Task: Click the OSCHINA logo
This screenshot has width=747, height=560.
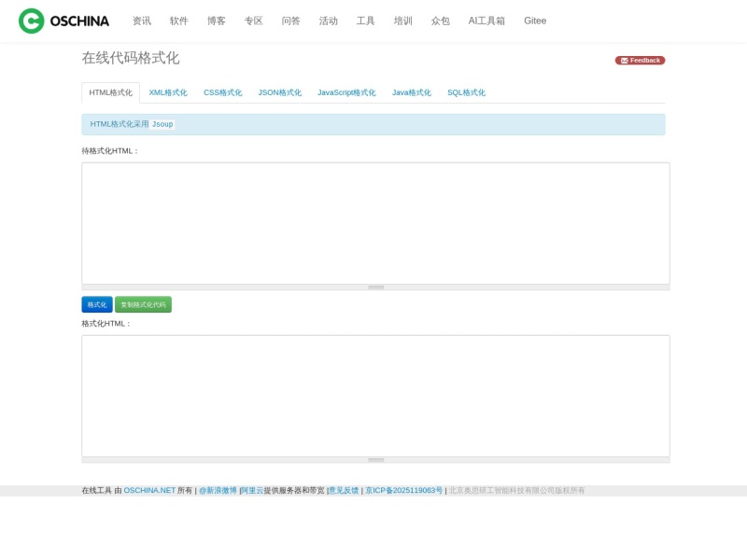Action: 63,21
